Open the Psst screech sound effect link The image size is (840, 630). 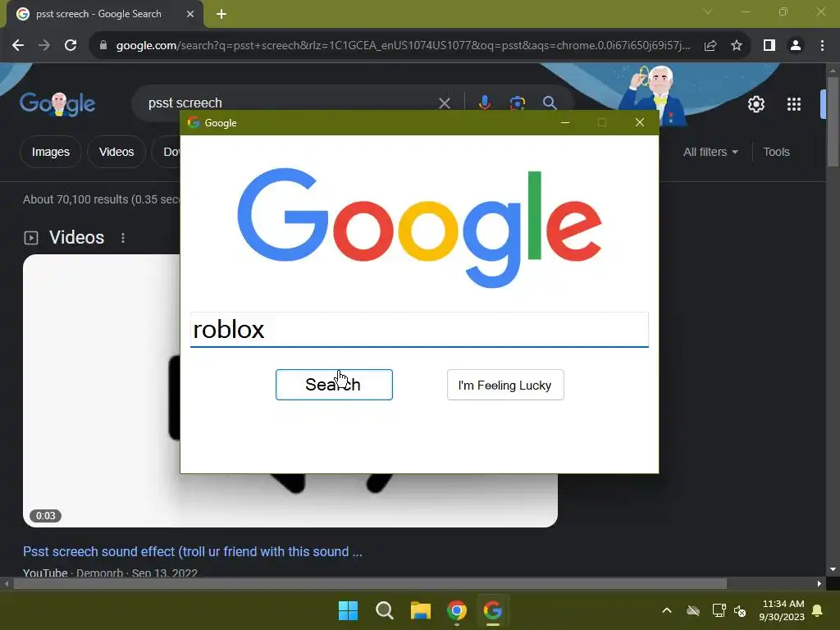[192, 552]
